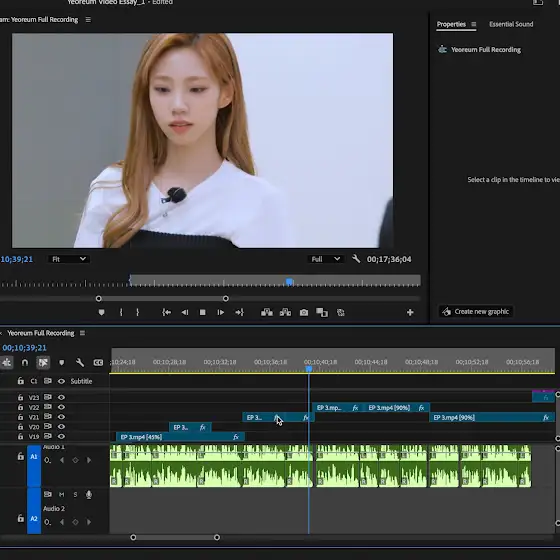Toggle A2 track targeting
560x560 pixels.
click(x=34, y=511)
